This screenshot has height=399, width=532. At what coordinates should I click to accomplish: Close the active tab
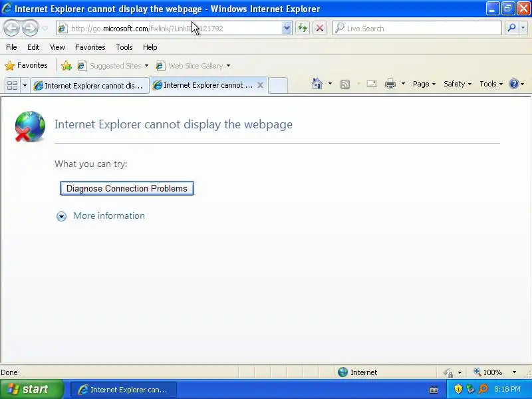pos(260,85)
